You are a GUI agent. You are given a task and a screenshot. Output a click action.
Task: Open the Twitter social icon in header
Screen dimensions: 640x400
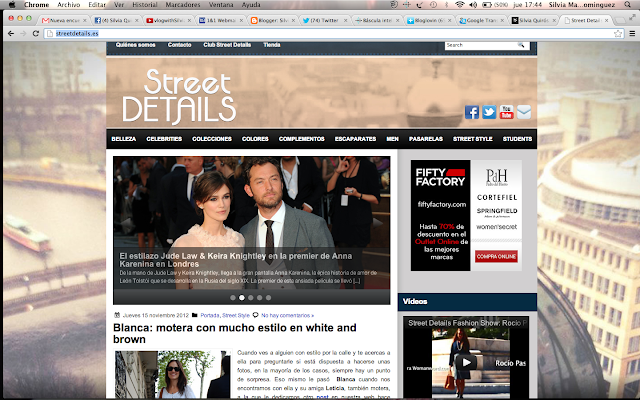click(489, 112)
